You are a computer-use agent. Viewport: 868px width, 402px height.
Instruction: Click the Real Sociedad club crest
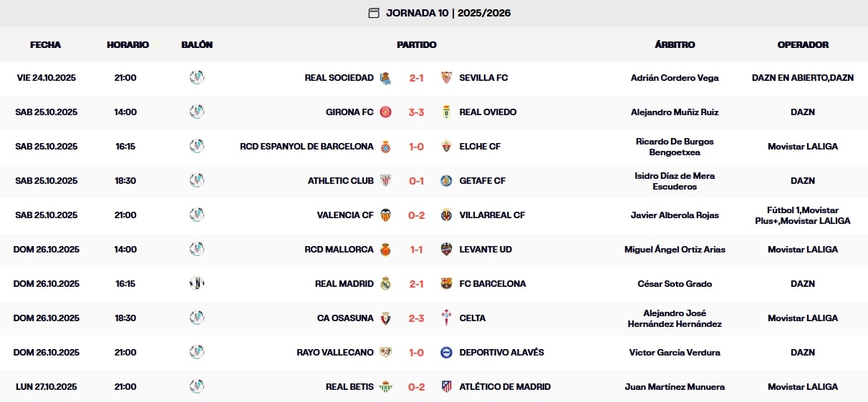pos(386,78)
